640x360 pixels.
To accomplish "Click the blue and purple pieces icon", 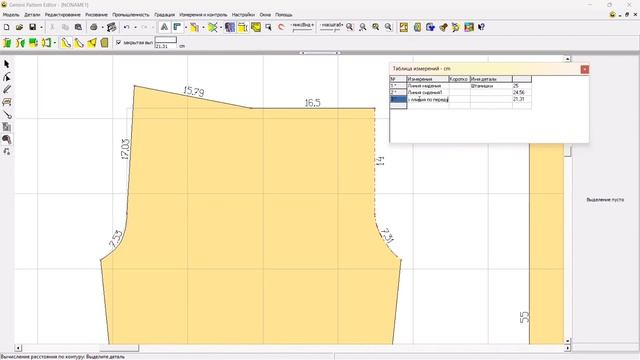I will 230,27.
